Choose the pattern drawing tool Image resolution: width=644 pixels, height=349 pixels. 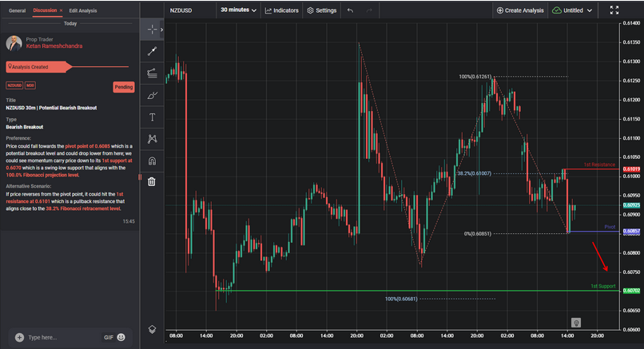(x=152, y=139)
